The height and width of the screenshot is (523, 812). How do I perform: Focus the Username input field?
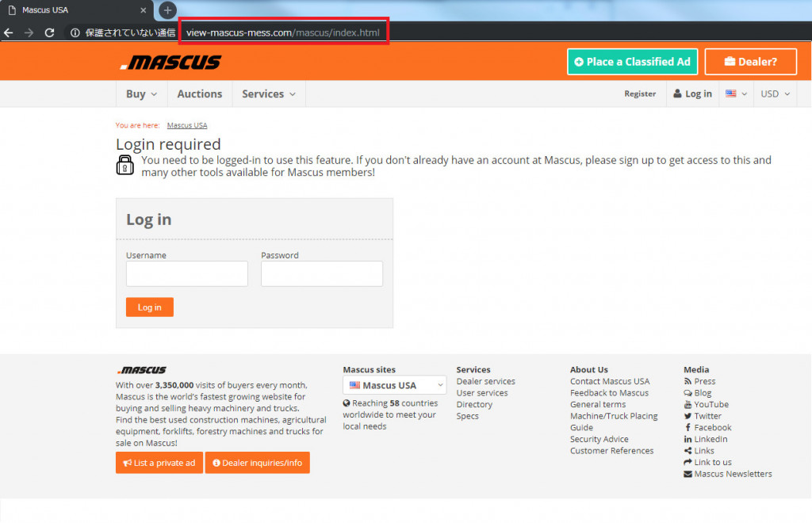[187, 273]
